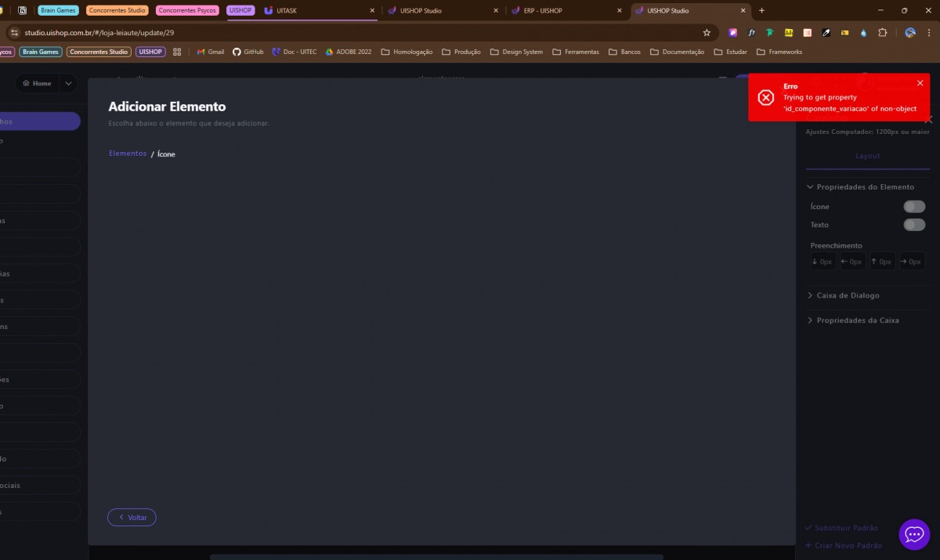Open GitHub bookmark in bookmarks bar
This screenshot has width=940, height=560.
pyautogui.click(x=248, y=52)
